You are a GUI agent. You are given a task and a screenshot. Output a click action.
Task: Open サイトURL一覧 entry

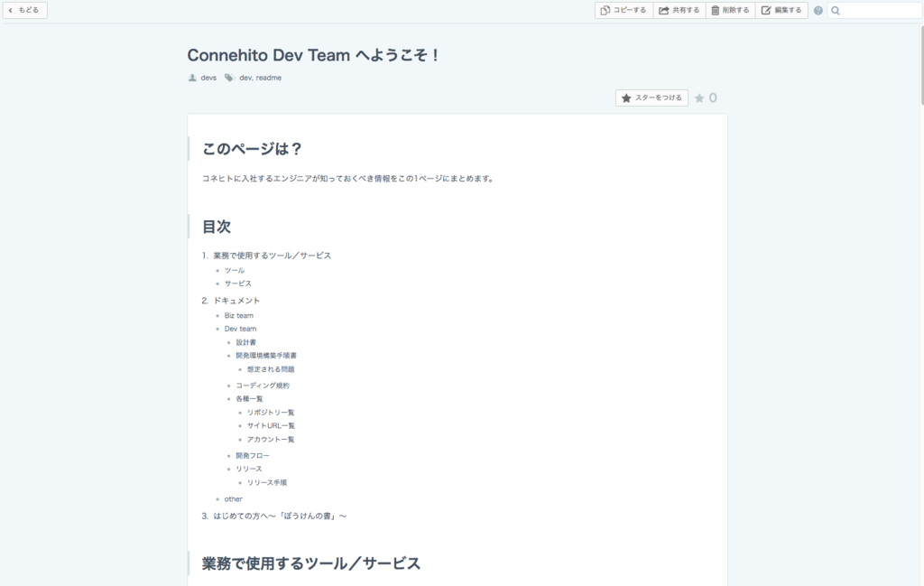(x=271, y=425)
